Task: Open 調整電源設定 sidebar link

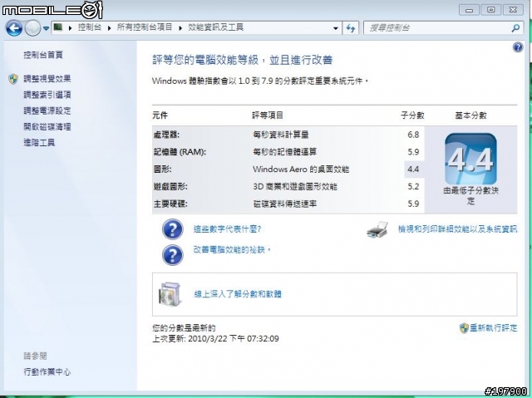Action: coord(47,111)
